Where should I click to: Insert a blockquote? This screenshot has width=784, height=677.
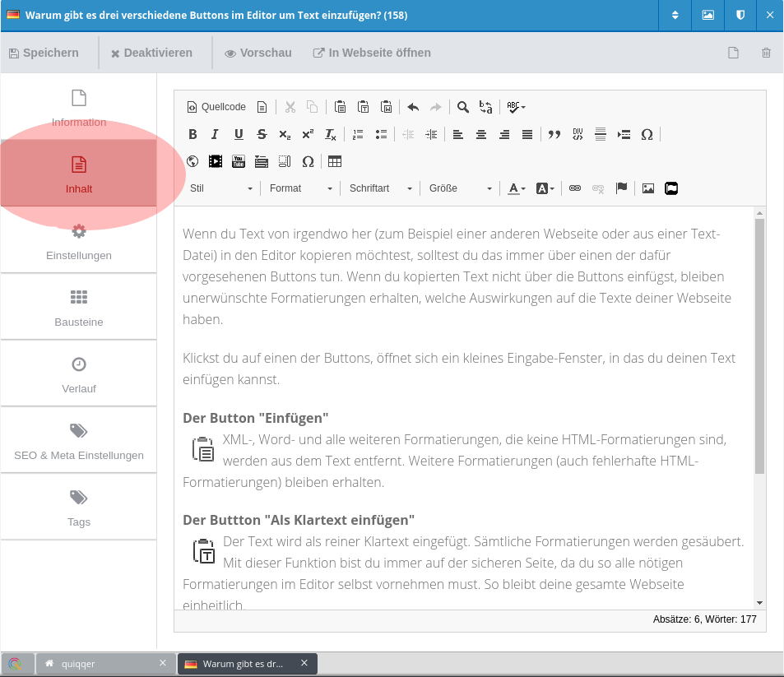[x=554, y=134]
